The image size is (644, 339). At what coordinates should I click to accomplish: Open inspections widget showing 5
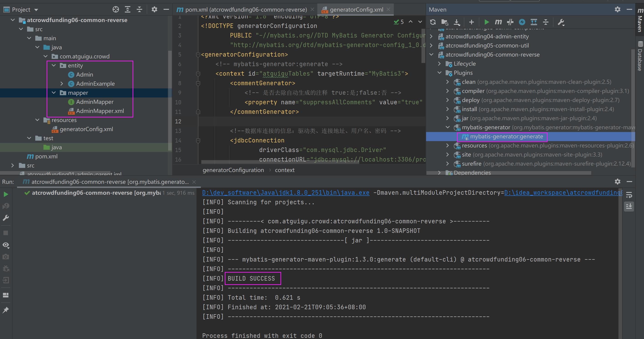click(399, 22)
